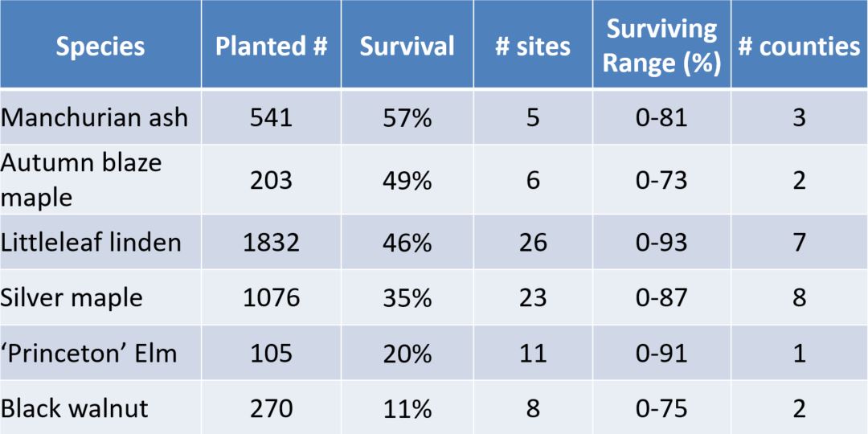Select the 57% survival cell
Screen dimensions: 868x434
pyautogui.click(x=407, y=117)
